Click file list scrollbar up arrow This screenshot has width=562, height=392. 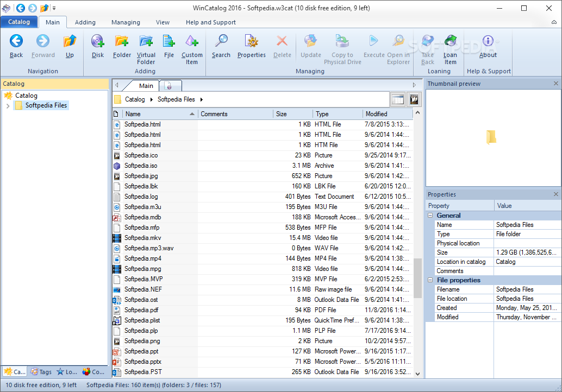coord(417,113)
